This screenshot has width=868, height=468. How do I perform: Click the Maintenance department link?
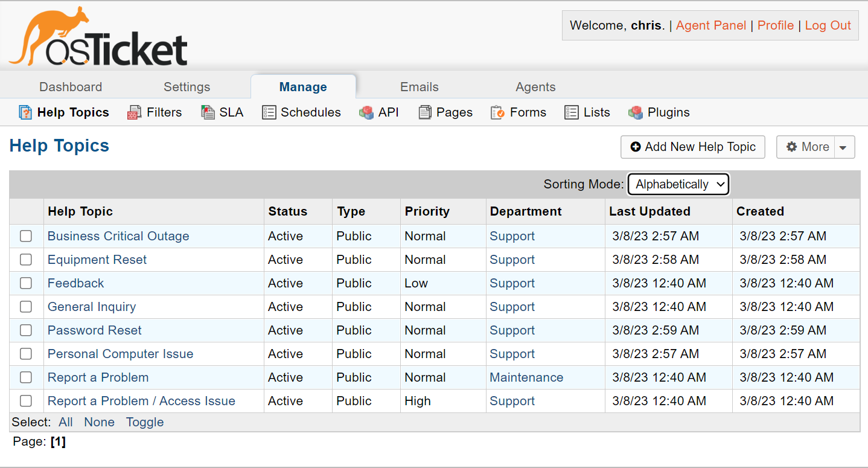coord(526,377)
